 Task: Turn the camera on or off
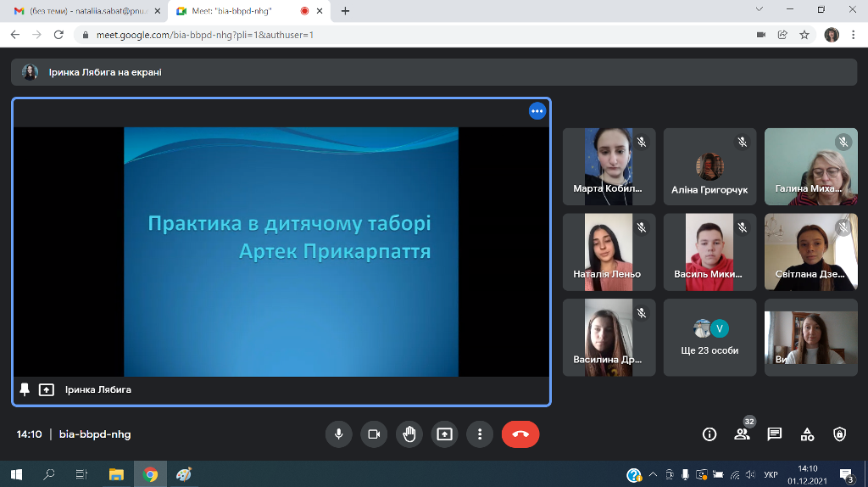[x=373, y=434]
